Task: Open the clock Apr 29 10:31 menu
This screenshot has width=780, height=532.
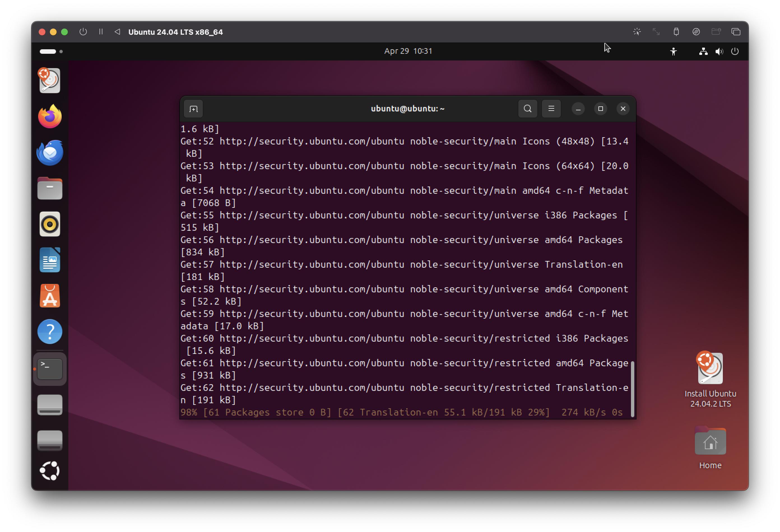Action: click(408, 51)
